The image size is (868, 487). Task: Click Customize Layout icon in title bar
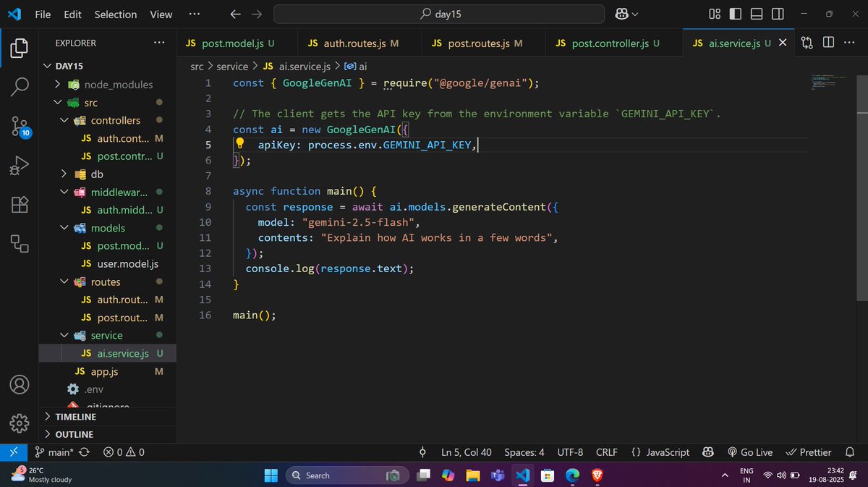(715, 14)
